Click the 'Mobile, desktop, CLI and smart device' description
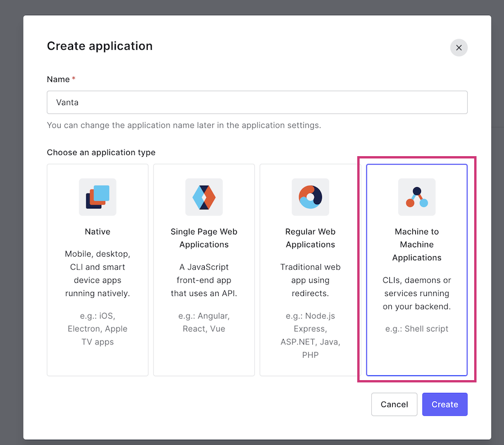This screenshot has height=445, width=504. click(x=98, y=273)
